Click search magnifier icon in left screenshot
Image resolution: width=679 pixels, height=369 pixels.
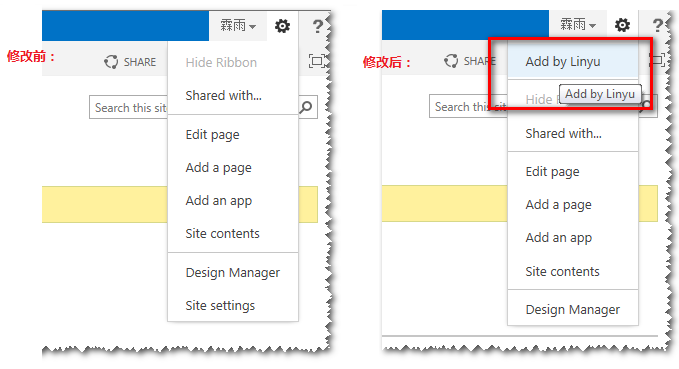tap(306, 107)
